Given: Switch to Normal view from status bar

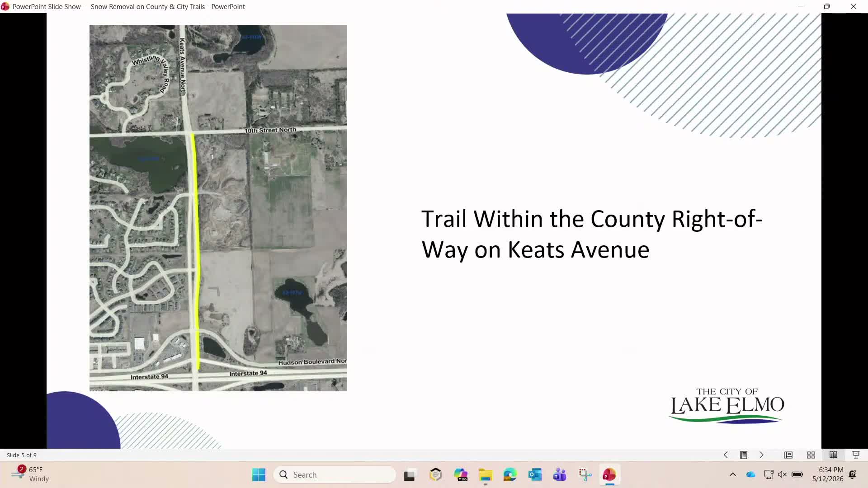Looking at the screenshot, I should [x=788, y=455].
